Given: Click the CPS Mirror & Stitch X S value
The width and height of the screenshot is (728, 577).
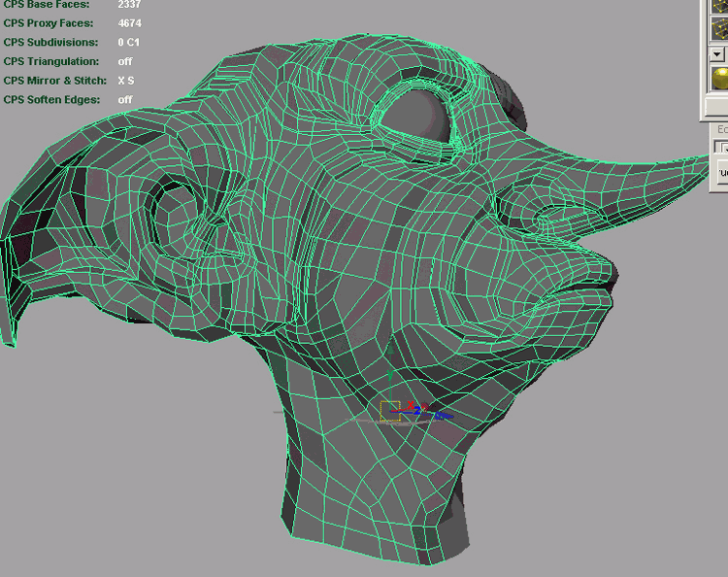Looking at the screenshot, I should (126, 81).
